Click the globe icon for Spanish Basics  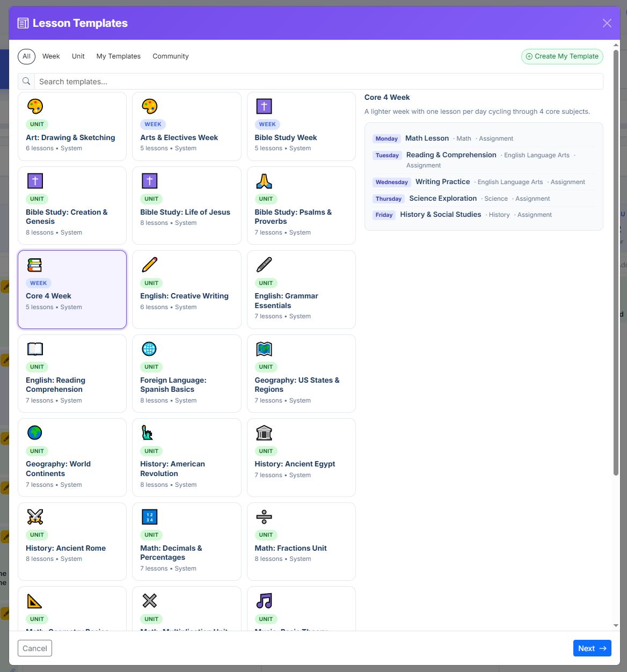tap(149, 349)
